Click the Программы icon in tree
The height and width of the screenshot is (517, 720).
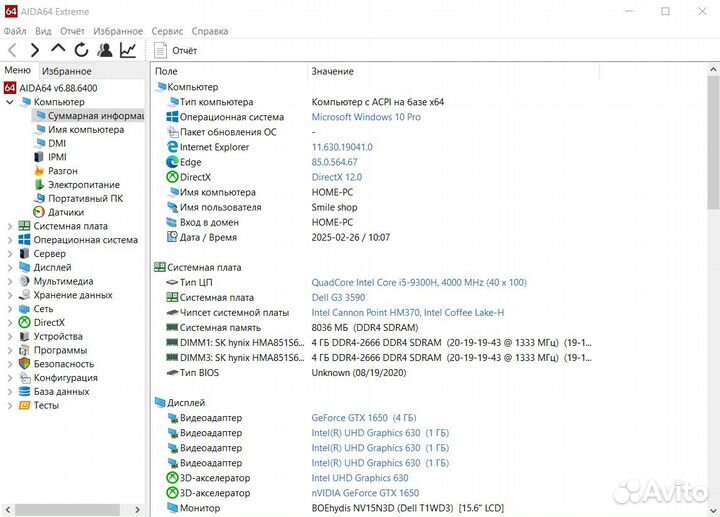24,350
